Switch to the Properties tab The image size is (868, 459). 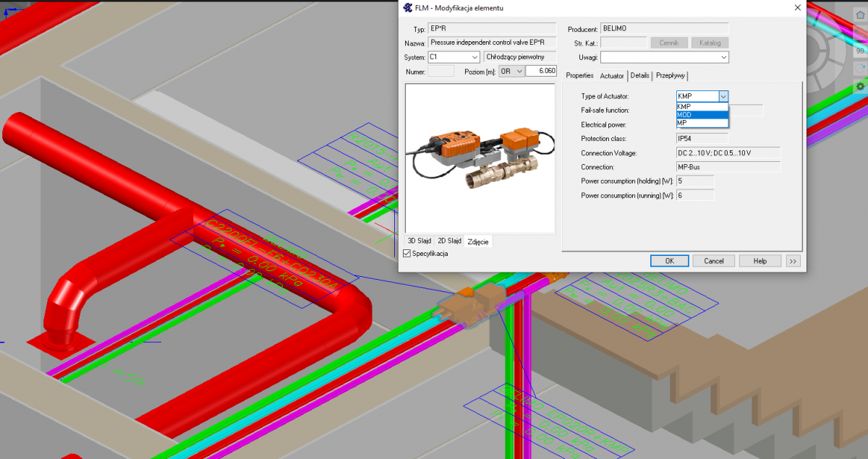click(x=579, y=75)
